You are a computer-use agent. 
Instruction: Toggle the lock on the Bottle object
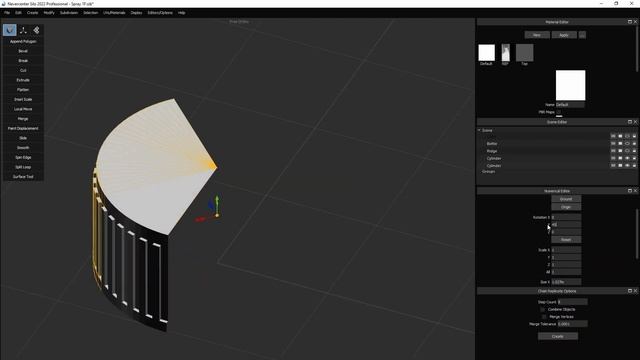click(x=634, y=144)
